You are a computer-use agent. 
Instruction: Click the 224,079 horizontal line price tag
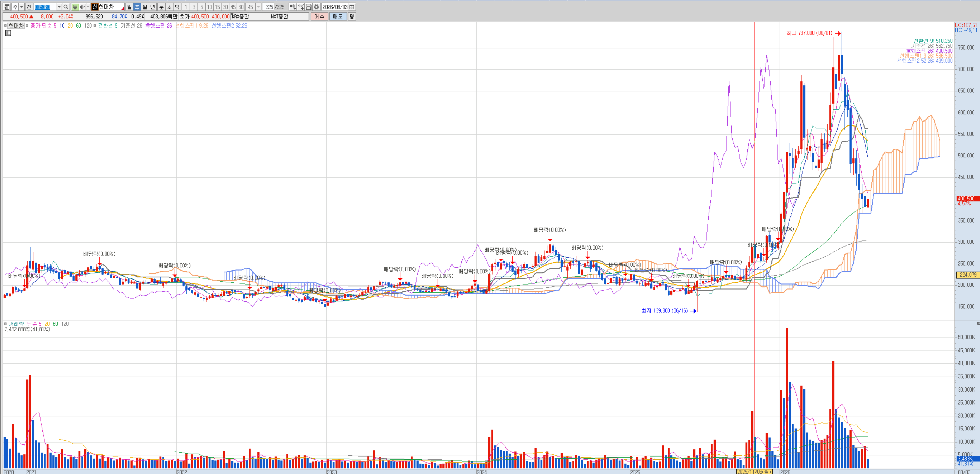coord(968,275)
